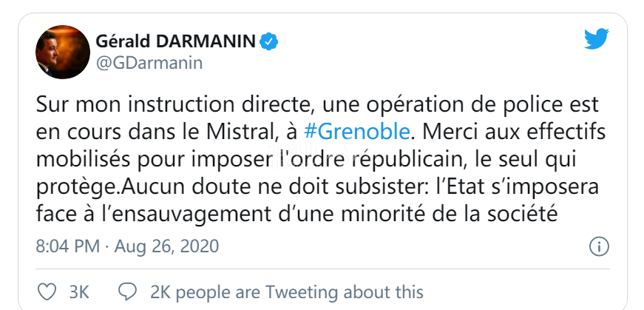Click the Twitter bird logo
Image resolution: width=644 pixels, height=310 pixels.
(596, 40)
